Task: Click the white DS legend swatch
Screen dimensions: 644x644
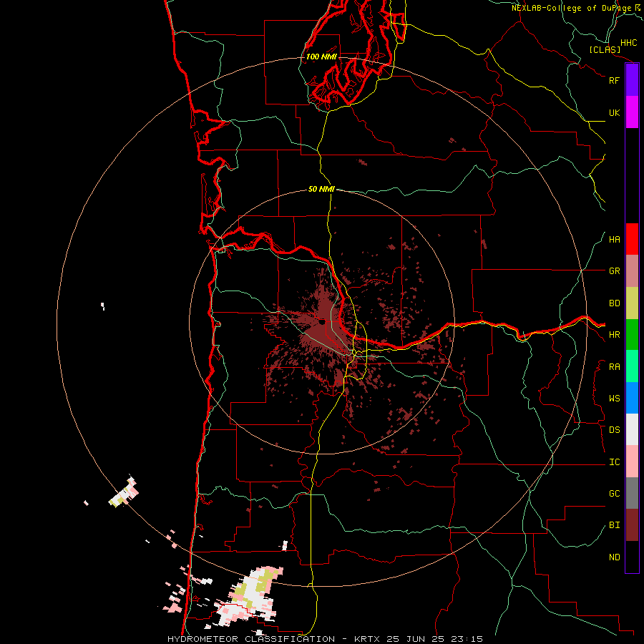Action: click(632, 429)
